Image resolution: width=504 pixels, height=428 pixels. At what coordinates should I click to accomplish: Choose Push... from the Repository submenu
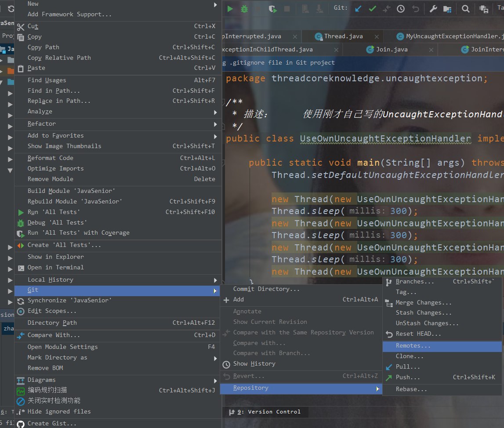(x=408, y=377)
